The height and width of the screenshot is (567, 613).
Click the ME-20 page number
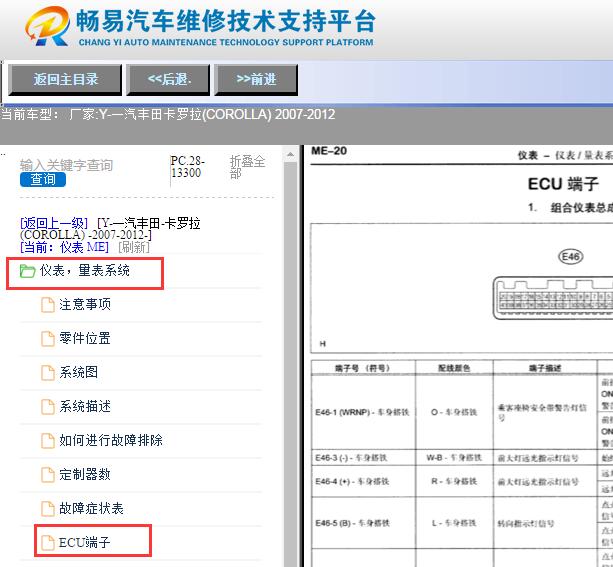tap(329, 151)
